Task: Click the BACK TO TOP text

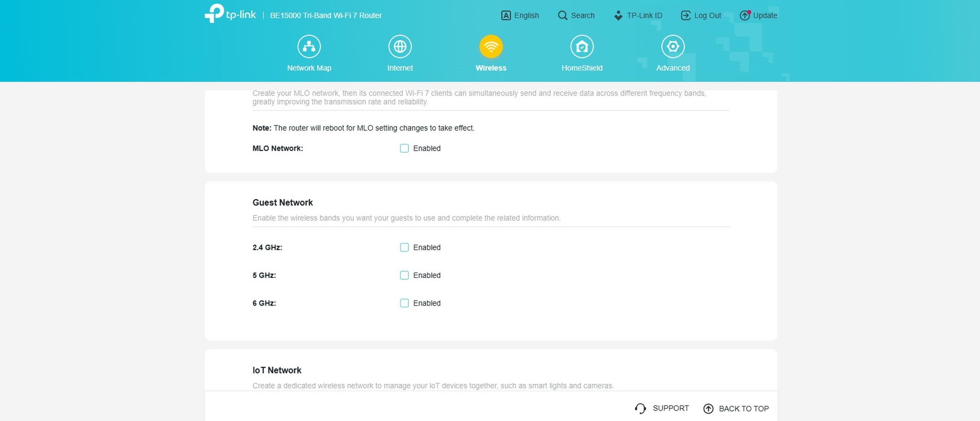Action: (x=743, y=409)
